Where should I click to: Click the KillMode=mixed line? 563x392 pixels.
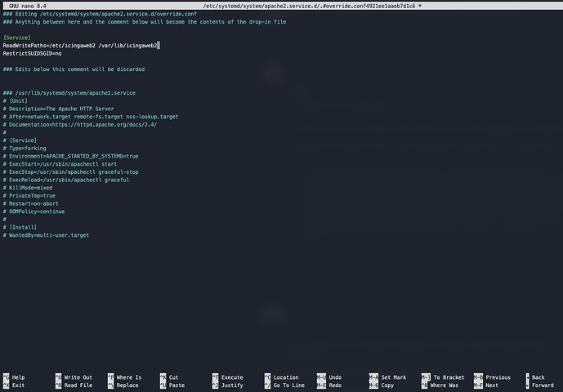coord(28,187)
